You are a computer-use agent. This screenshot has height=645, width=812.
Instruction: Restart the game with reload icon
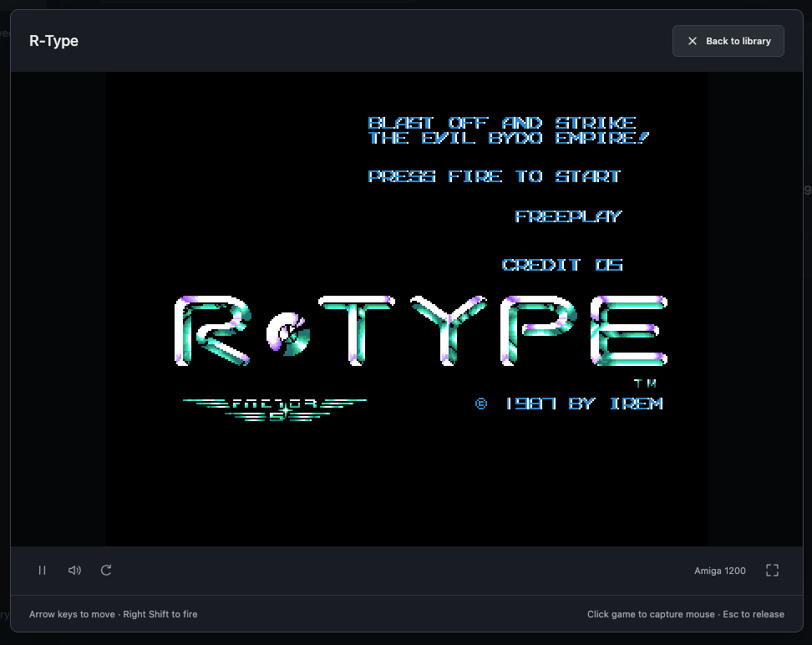pos(106,571)
